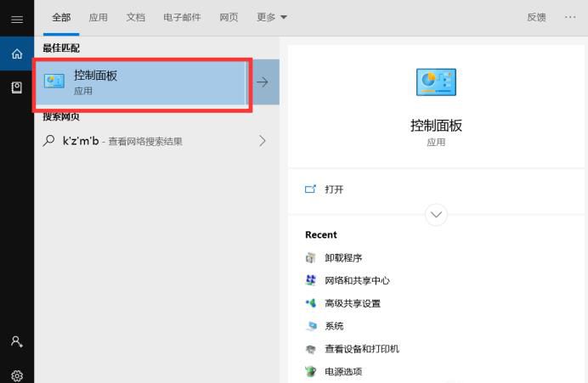
Task: Click the magnifier icon beside k'z'm'b
Action: click(48, 141)
